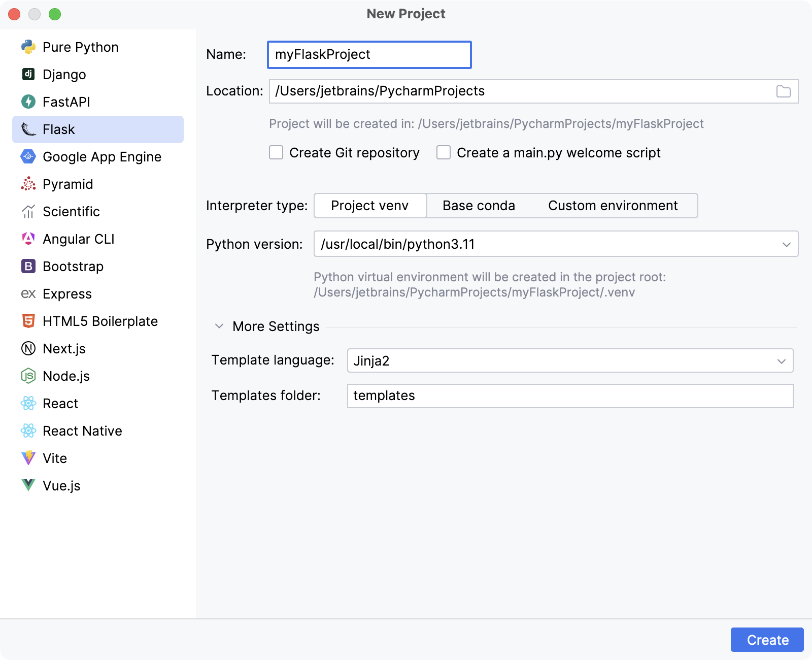Open Template language Jinja2 dropdown
This screenshot has width=812, height=660.
coord(781,361)
